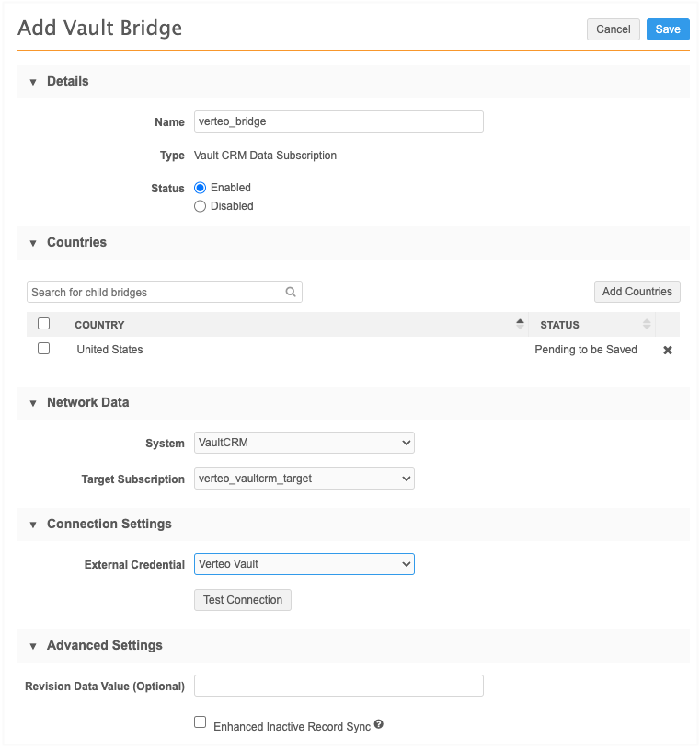Image resolution: width=700 pixels, height=750 pixels.
Task: Click the search magnifier icon in child bridges
Action: click(291, 293)
